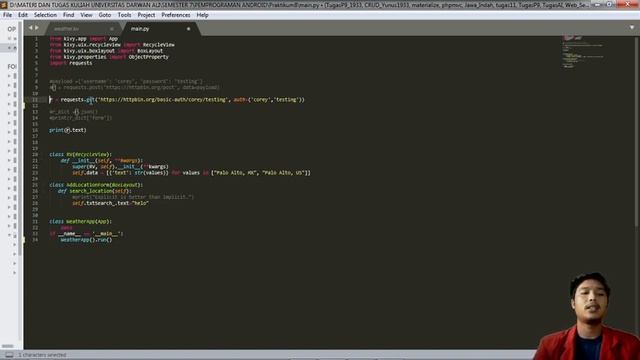
Task: Click the requests.get line with httpbin URL
Action: click(177, 100)
